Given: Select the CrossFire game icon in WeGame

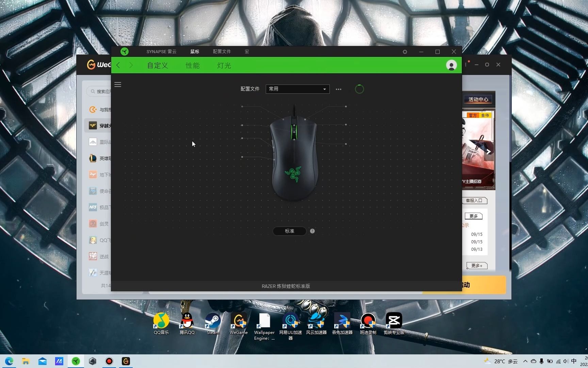Looking at the screenshot, I should [93, 126].
